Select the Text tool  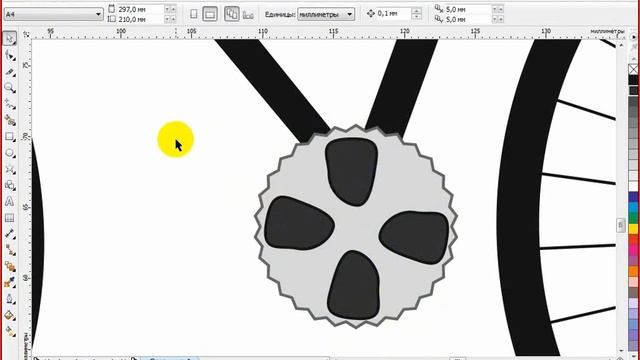click(10, 202)
